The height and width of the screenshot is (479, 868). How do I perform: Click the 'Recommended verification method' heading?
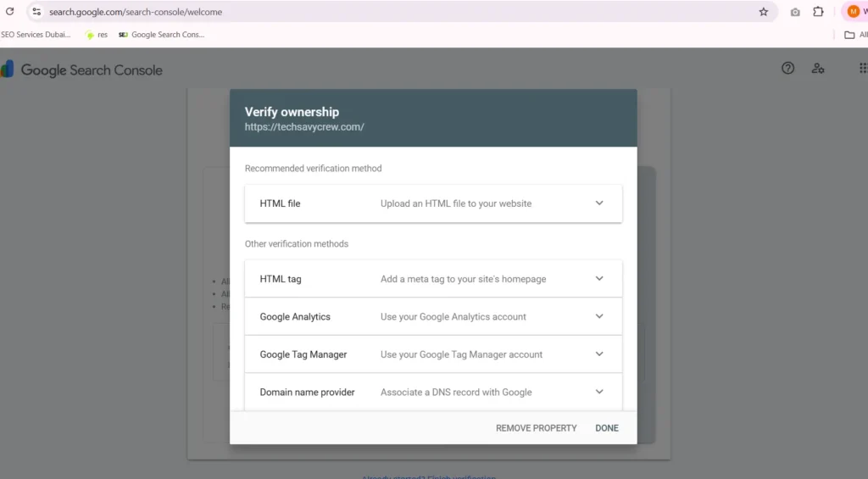click(314, 168)
